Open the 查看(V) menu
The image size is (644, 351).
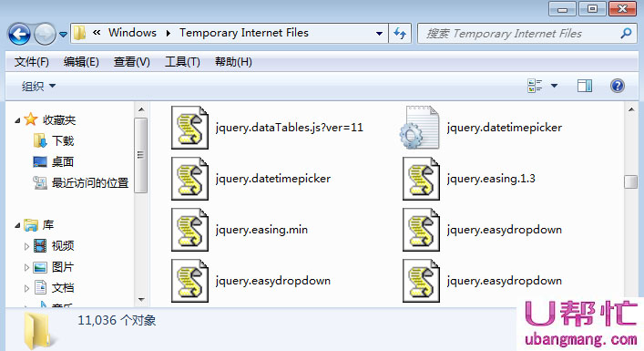coord(132,62)
